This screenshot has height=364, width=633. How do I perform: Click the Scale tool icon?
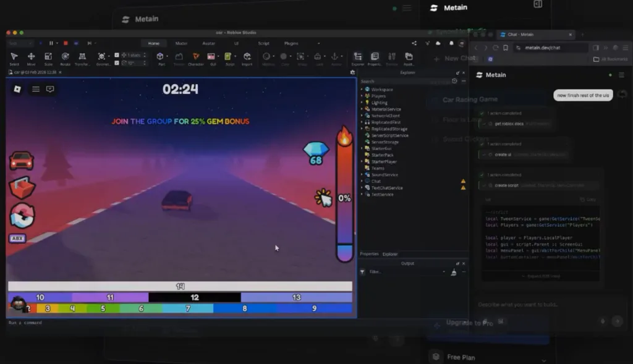(48, 58)
